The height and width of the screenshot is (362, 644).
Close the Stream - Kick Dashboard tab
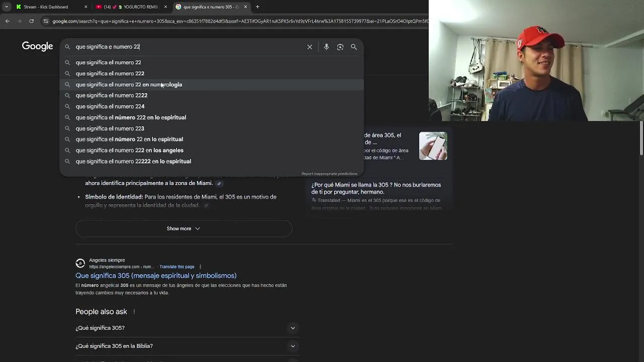click(x=86, y=7)
